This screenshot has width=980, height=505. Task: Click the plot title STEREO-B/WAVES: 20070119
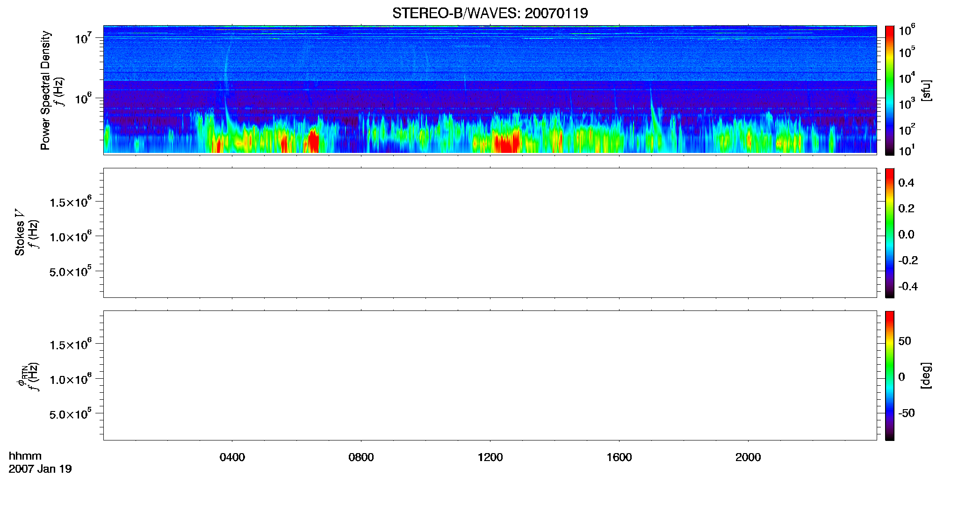pyautogui.click(x=490, y=13)
